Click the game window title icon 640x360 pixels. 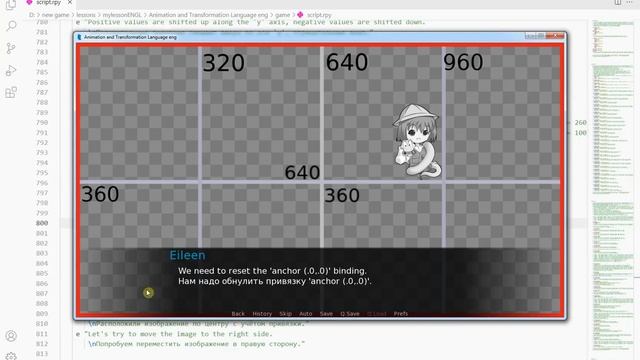point(79,37)
